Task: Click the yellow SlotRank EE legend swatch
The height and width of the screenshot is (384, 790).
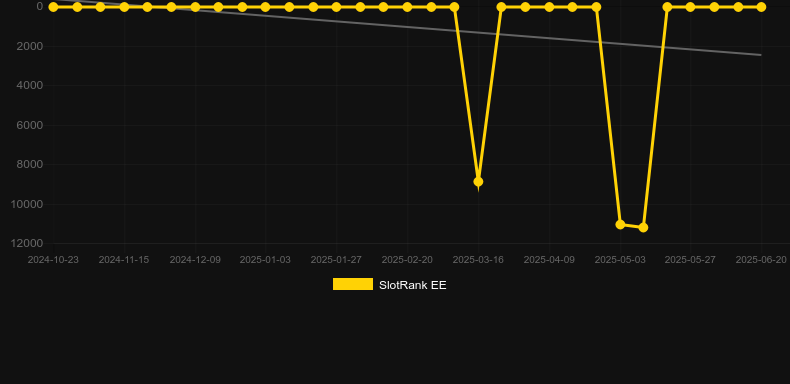Action: (x=353, y=284)
